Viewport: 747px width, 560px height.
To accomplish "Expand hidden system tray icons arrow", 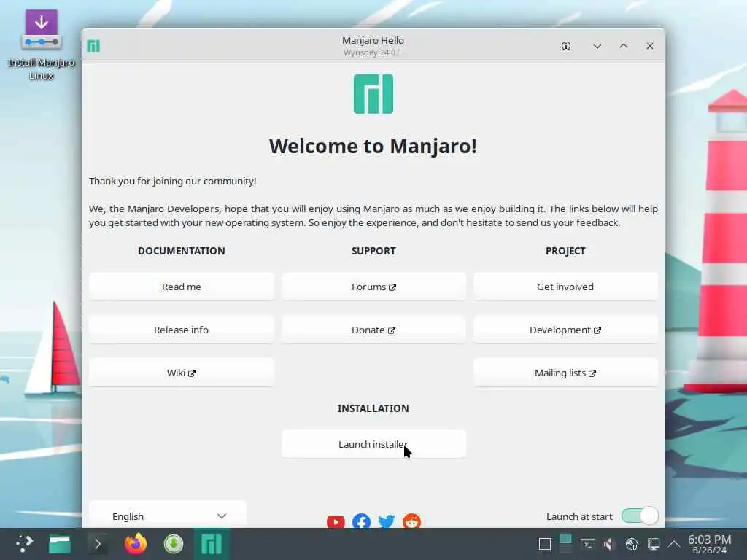I will click(674, 544).
